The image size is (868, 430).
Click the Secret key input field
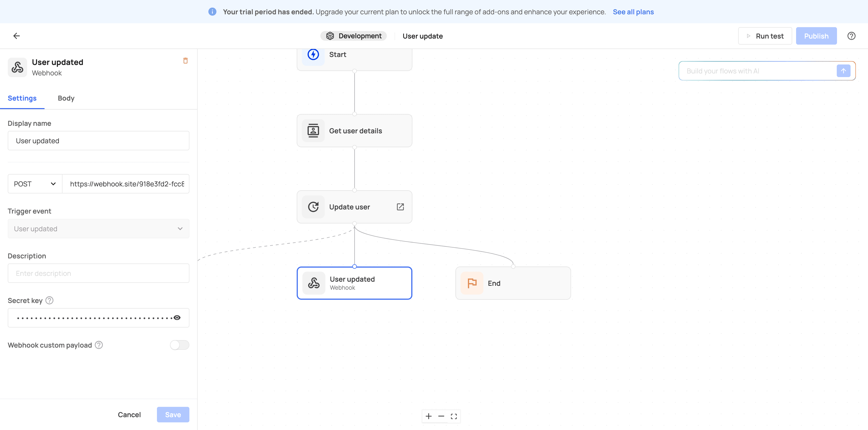[98, 318]
